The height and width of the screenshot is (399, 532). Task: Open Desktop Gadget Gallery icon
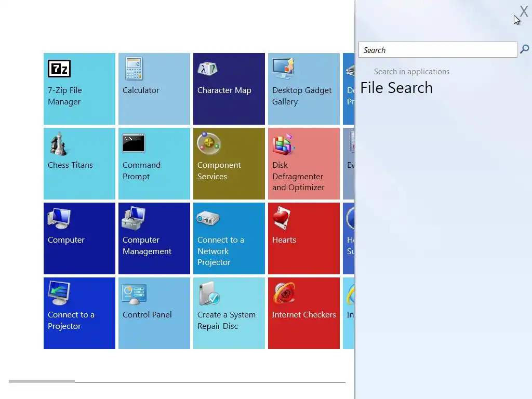point(283,69)
